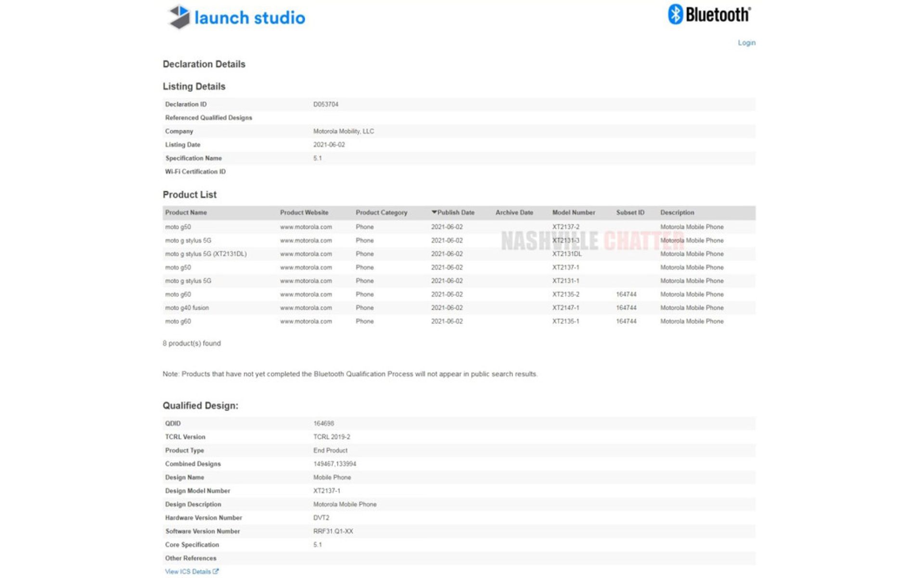Click the Publish Date sort arrow
The image size is (924, 578).
point(434,212)
